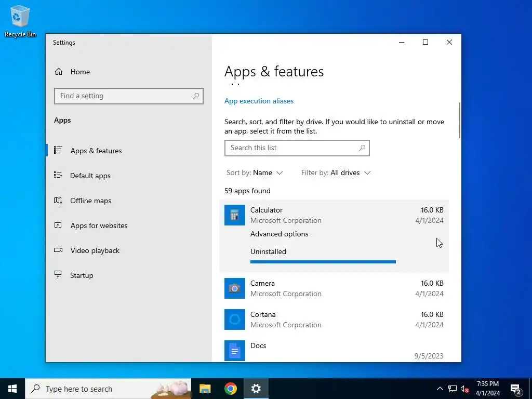Minimize the Settings window
This screenshot has height=399, width=532.
[402, 42]
